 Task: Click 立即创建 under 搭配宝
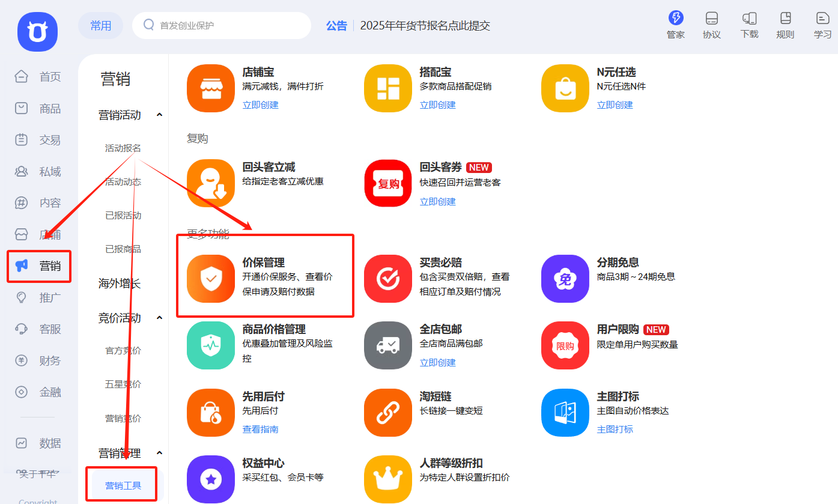(x=437, y=105)
